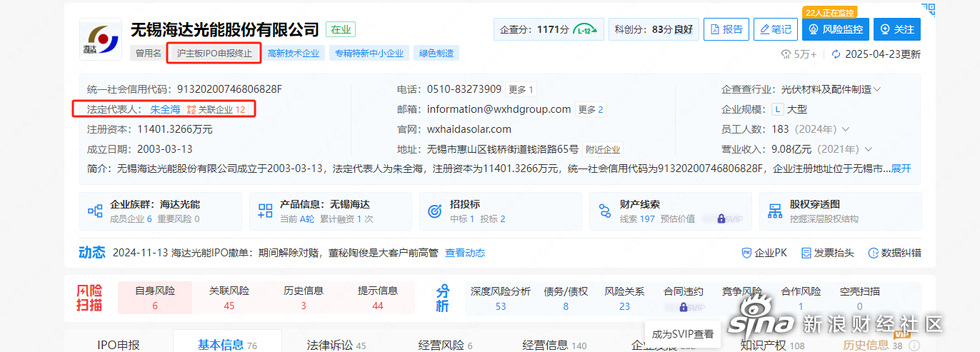This screenshot has width=980, height=352.
Task: Click 深度风险分析 53 analysis item
Action: pyautogui.click(x=500, y=298)
